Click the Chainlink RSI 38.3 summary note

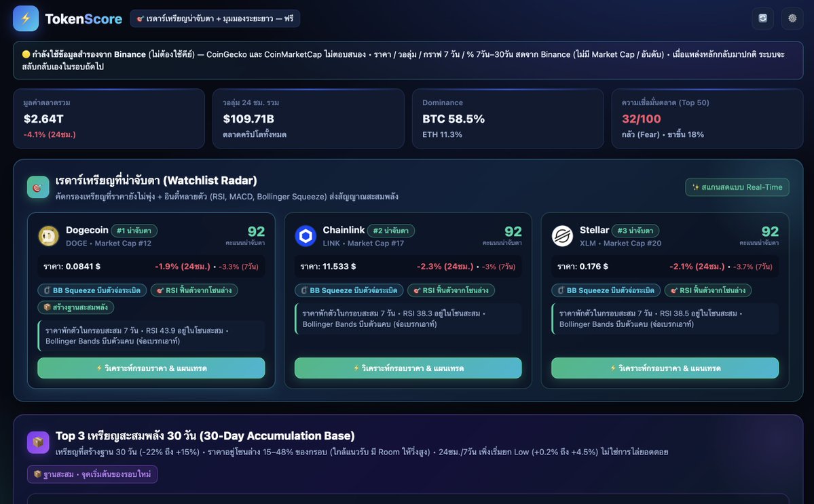click(408, 318)
